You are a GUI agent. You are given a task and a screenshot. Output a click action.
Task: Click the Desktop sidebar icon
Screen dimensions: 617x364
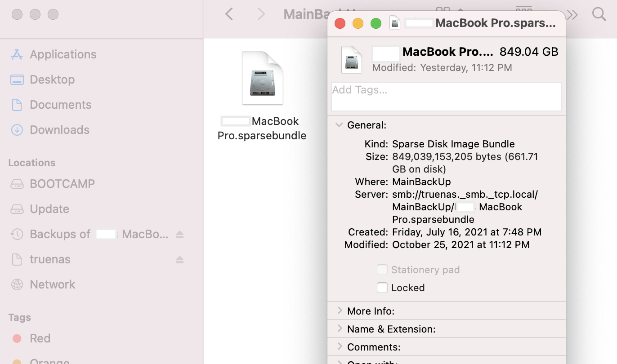[x=17, y=80]
